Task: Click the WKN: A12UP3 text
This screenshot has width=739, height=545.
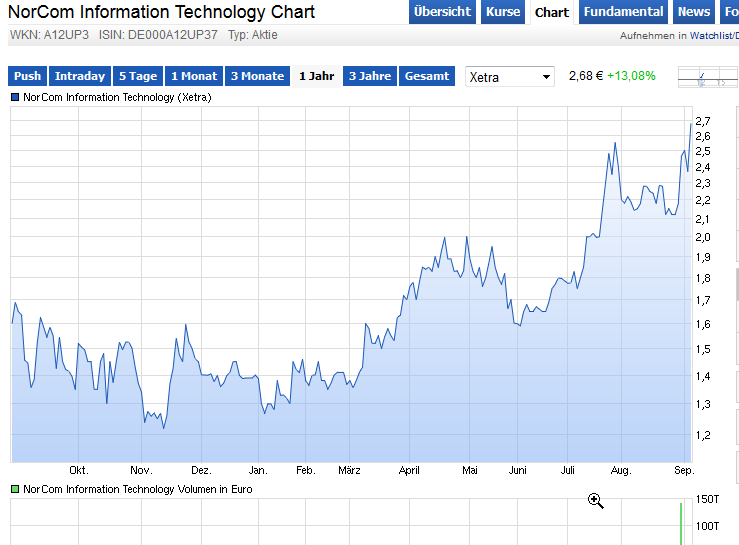Action: (49, 35)
